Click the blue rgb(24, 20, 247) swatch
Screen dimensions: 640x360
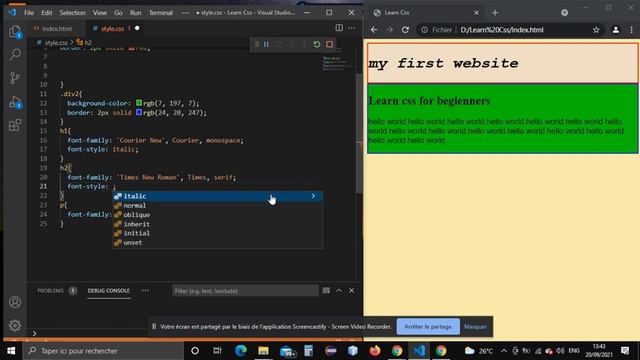139,112
